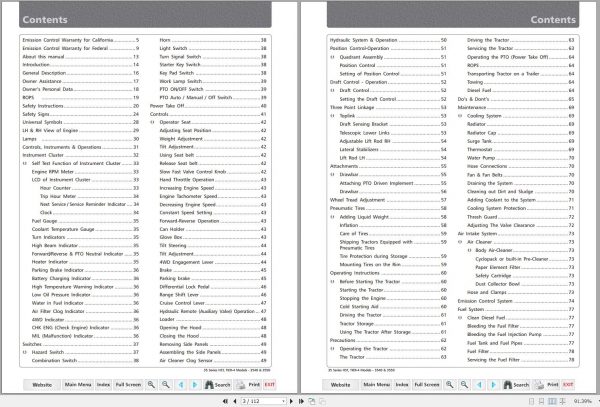
Task: Go to the Cruise Control Lever entry
Action: tap(213, 303)
